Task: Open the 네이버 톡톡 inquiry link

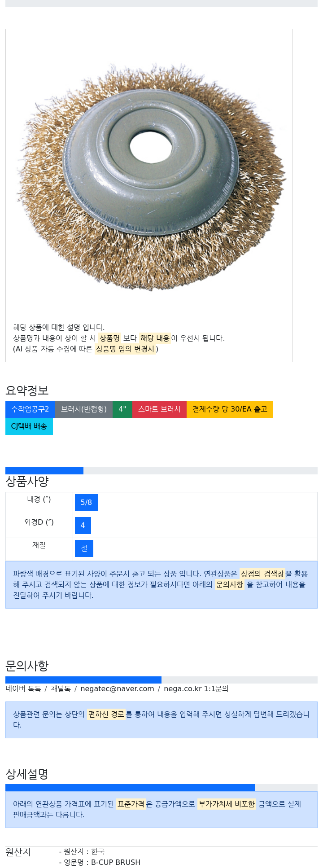Action: (x=23, y=689)
